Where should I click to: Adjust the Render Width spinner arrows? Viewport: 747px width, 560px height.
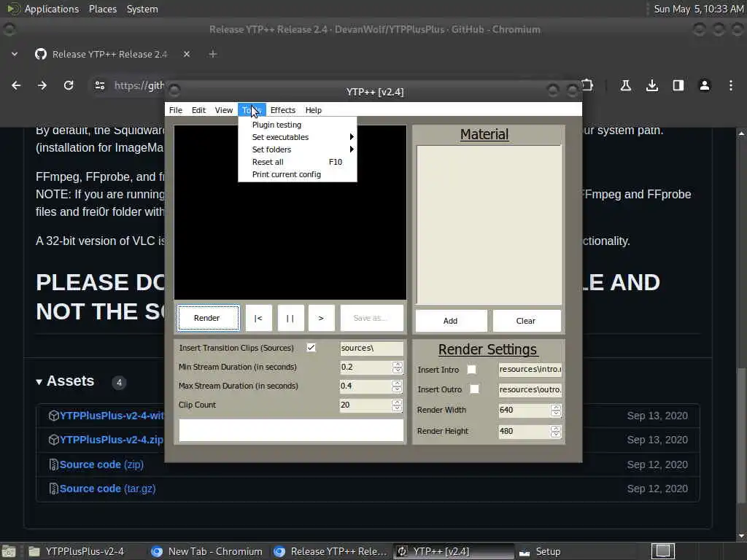click(x=556, y=411)
